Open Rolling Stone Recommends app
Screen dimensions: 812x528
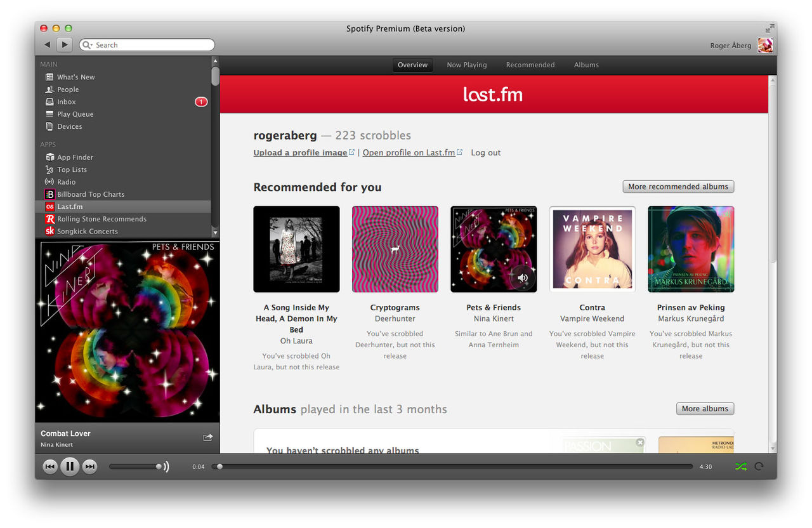(x=101, y=219)
